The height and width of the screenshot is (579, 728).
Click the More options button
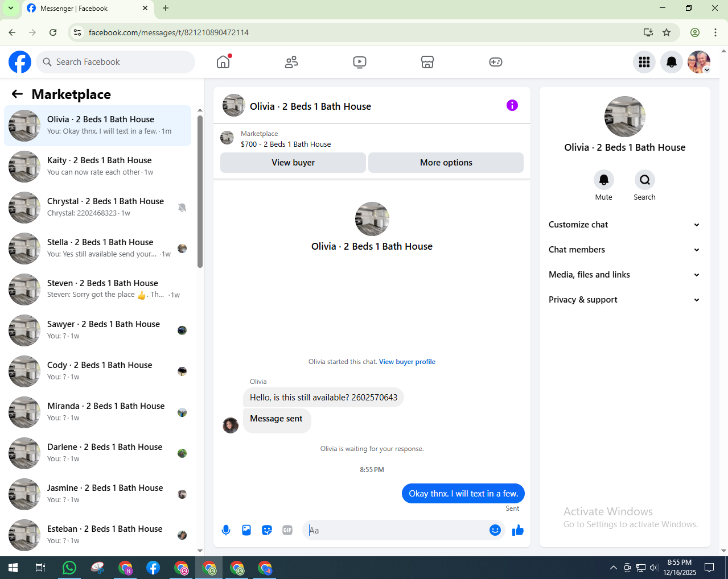point(446,163)
